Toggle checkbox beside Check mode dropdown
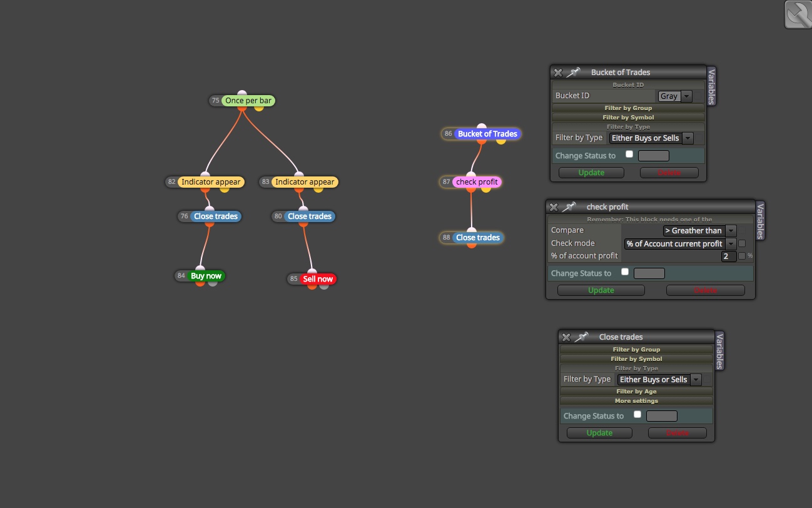 742,243
